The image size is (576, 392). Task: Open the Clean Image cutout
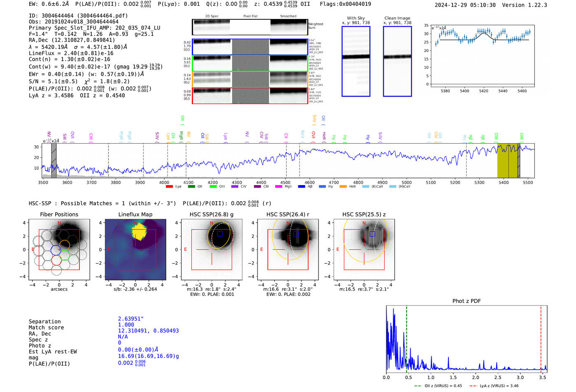coord(397,61)
